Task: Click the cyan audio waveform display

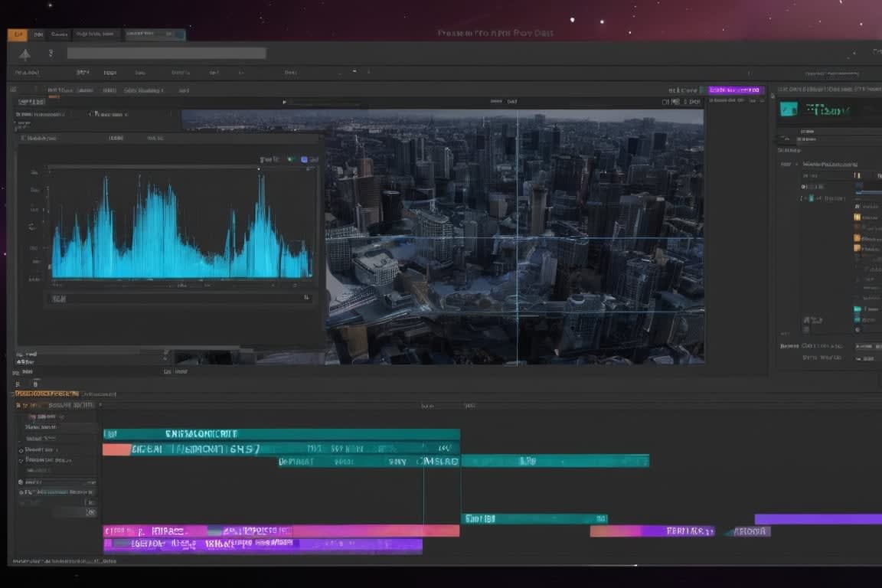Action: [x=181, y=230]
